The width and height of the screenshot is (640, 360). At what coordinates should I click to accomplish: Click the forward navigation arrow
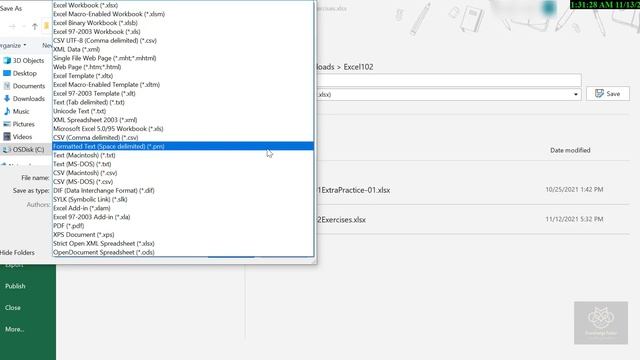click(x=12, y=27)
